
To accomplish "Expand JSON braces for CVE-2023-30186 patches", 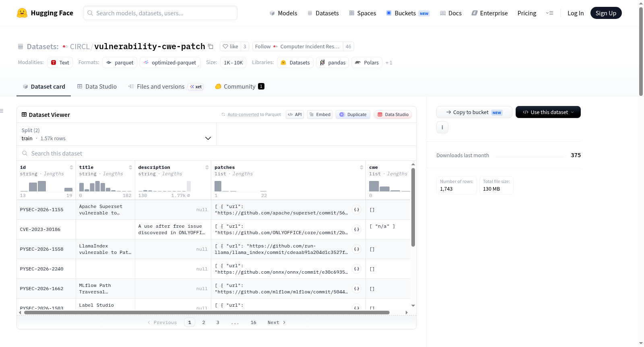I will coord(357,229).
